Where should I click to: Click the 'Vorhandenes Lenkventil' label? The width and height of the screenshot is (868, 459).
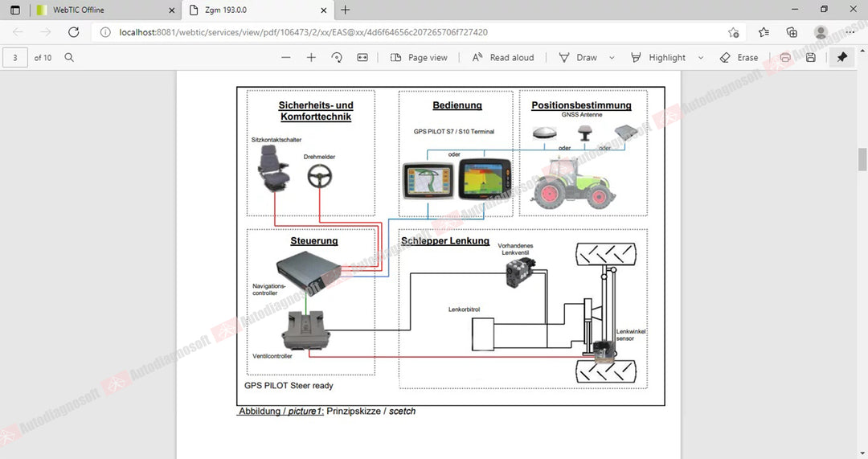[x=515, y=249]
